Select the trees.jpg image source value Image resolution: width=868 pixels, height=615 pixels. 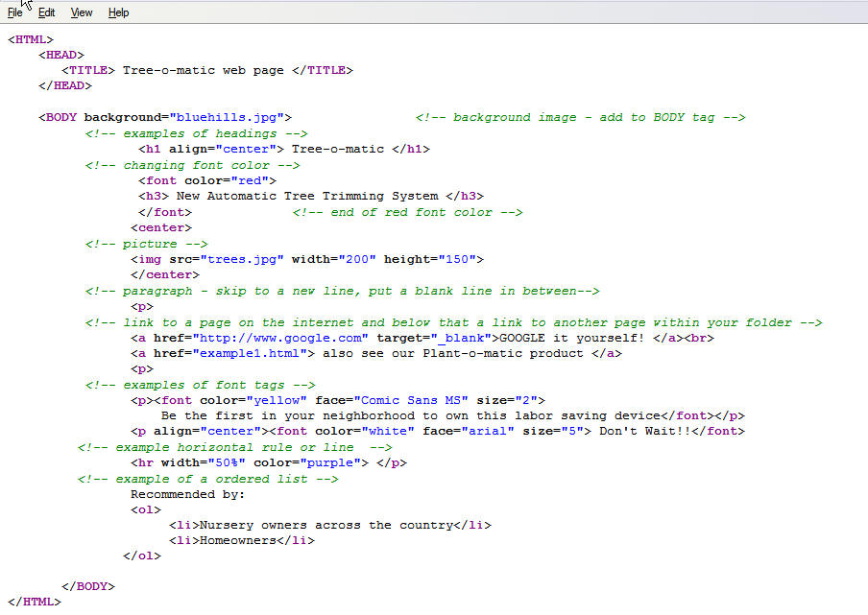click(x=243, y=258)
